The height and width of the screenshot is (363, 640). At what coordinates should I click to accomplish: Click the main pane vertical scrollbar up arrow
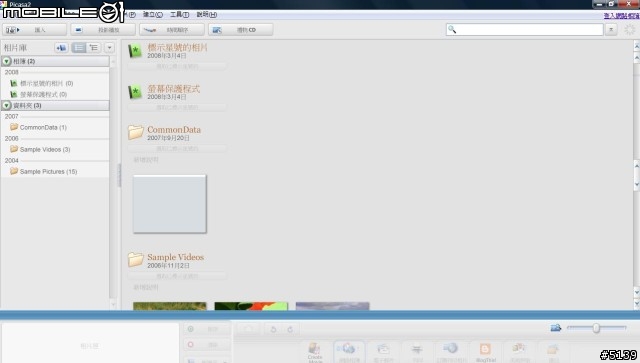[636, 58]
